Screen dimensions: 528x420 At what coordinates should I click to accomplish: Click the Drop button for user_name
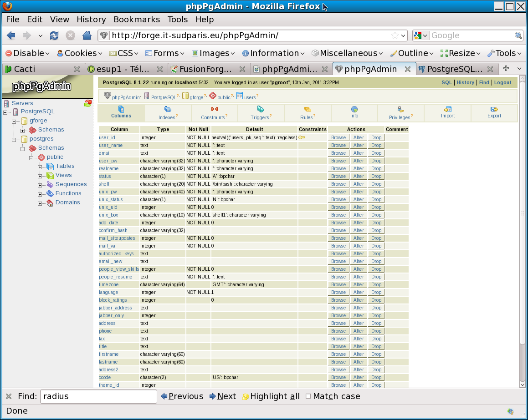[x=376, y=145]
